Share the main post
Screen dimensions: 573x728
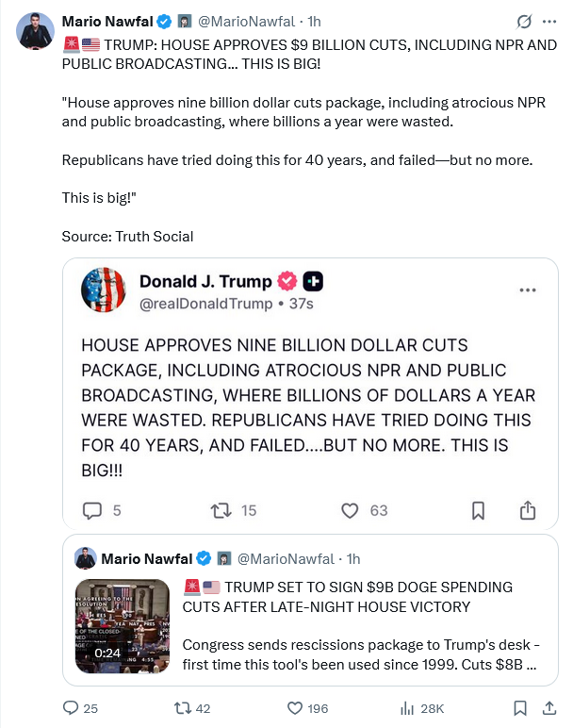(549, 707)
